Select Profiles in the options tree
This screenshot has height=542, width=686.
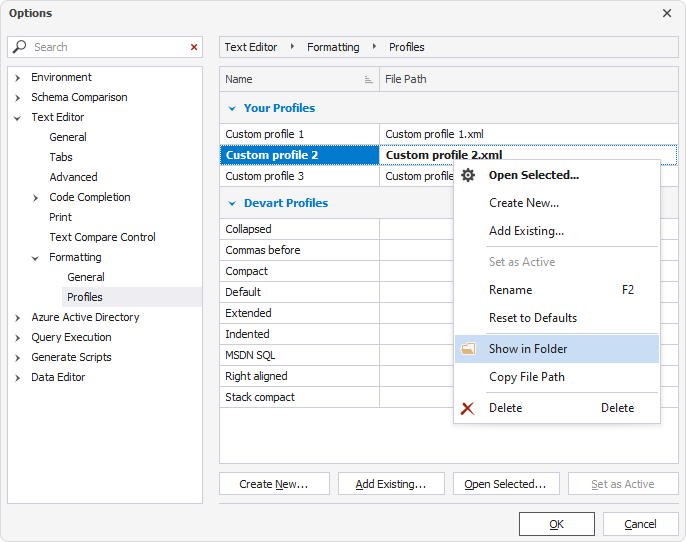85,297
